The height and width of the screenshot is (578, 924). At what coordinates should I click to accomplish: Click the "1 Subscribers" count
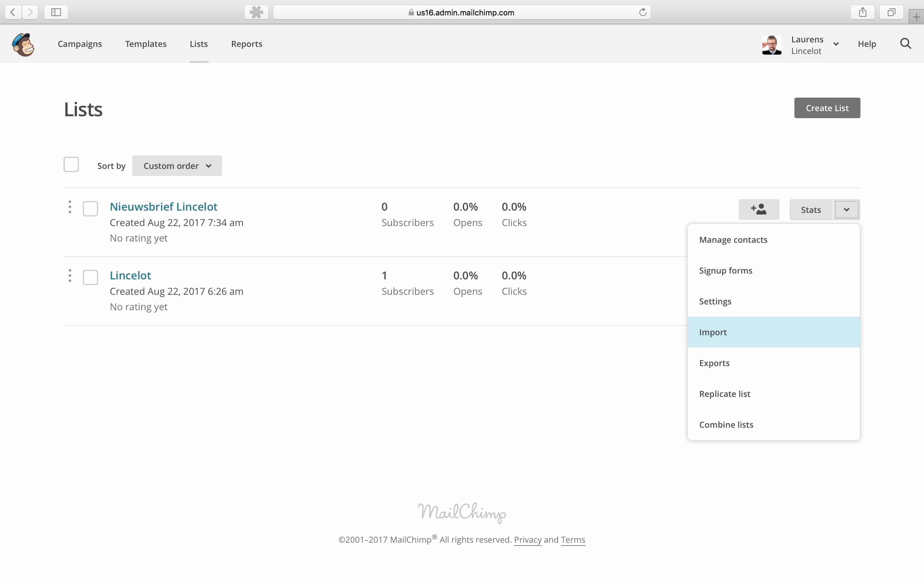[407, 283]
